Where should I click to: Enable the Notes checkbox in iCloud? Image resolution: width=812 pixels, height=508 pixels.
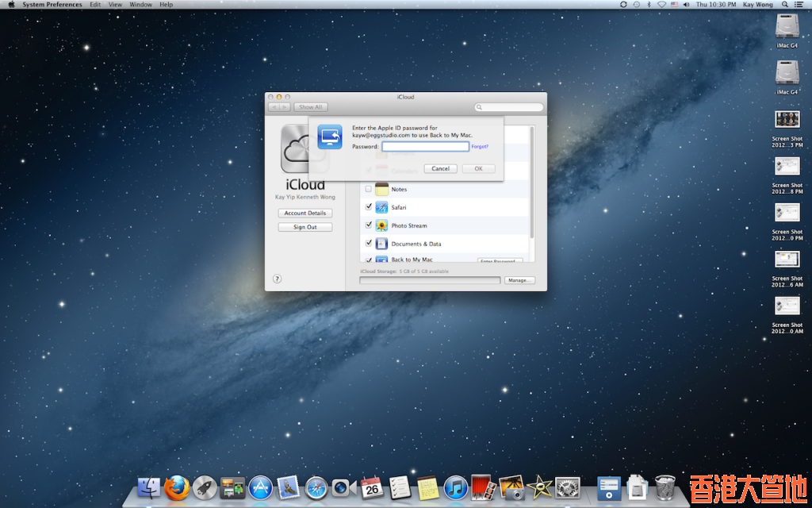tap(368, 189)
